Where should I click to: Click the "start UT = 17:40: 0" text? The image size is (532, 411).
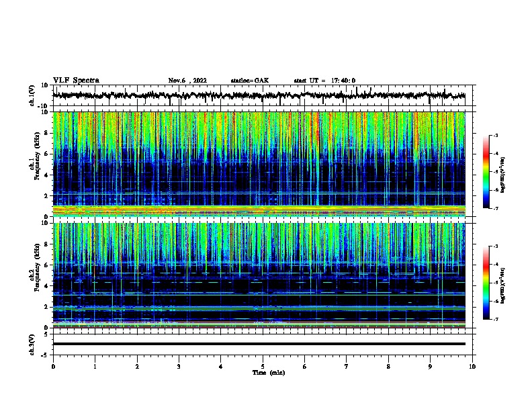(x=324, y=81)
